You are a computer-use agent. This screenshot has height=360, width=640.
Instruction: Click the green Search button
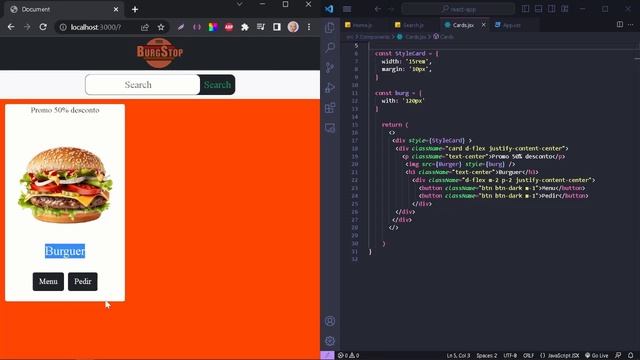pos(217,84)
